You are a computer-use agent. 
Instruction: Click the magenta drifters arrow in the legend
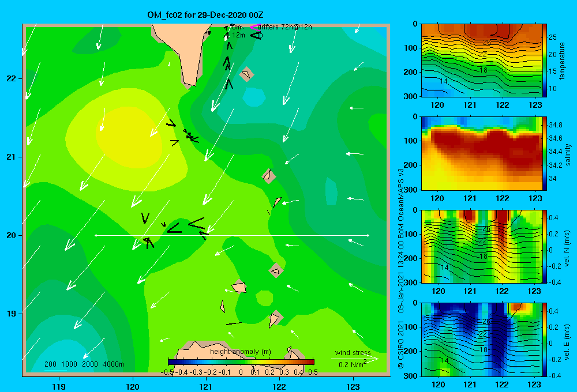pos(254,27)
